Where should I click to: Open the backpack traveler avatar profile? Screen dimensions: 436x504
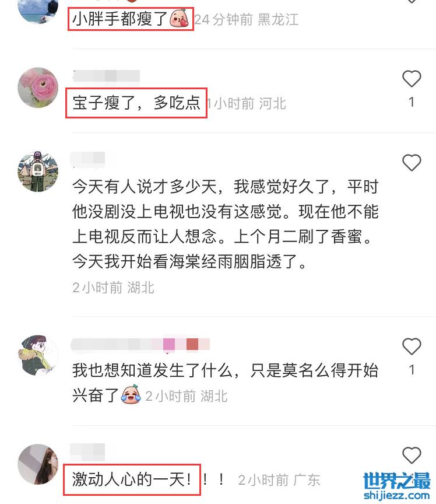(x=38, y=171)
